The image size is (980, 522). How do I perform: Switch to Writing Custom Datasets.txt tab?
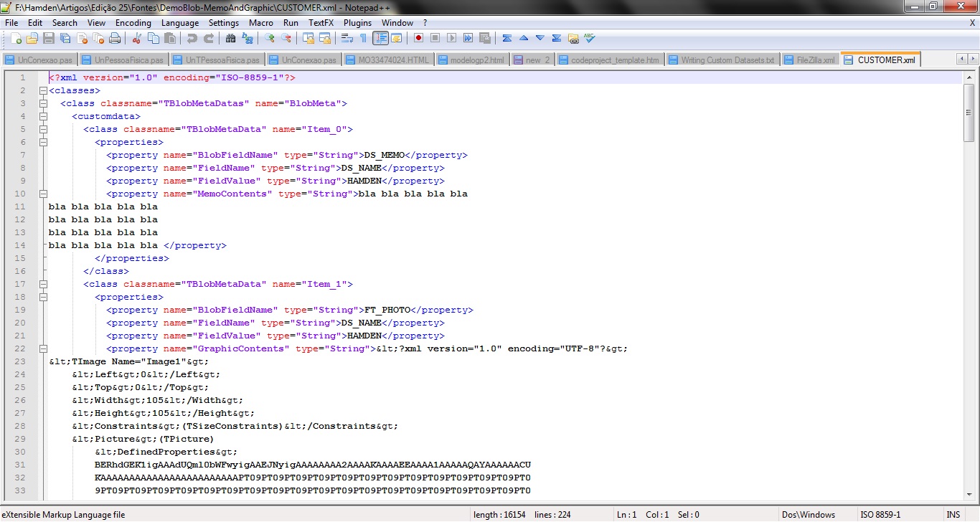click(722, 60)
